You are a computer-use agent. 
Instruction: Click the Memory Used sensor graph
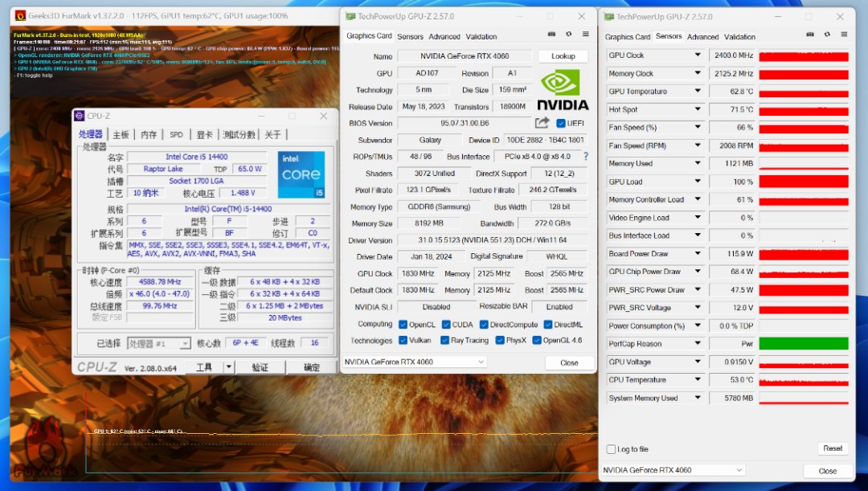pyautogui.click(x=803, y=163)
